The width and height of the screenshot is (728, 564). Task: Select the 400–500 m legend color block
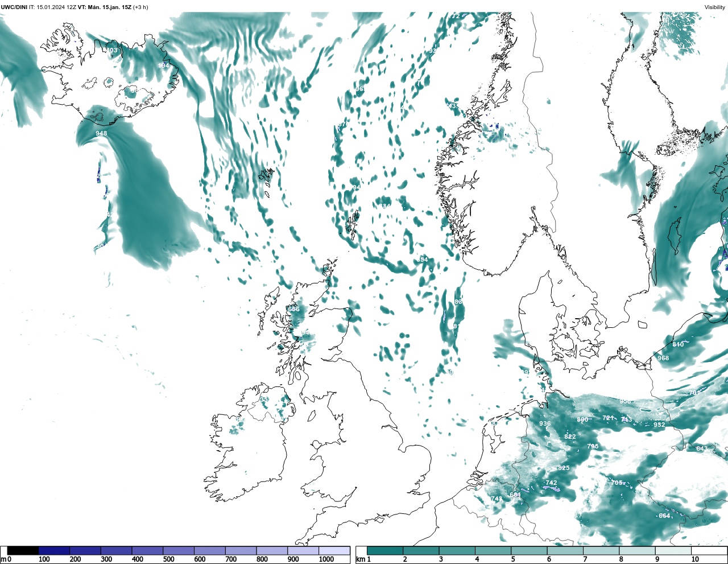[147, 551]
